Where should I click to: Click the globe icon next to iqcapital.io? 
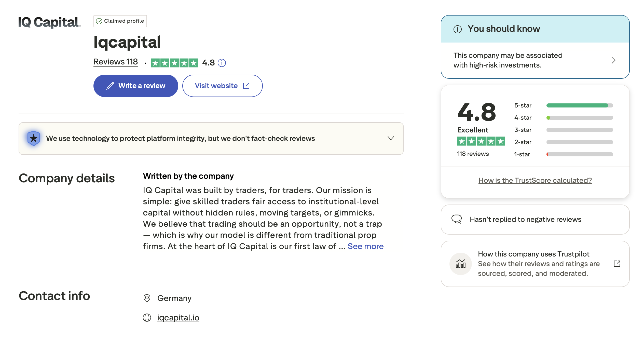pos(147,318)
